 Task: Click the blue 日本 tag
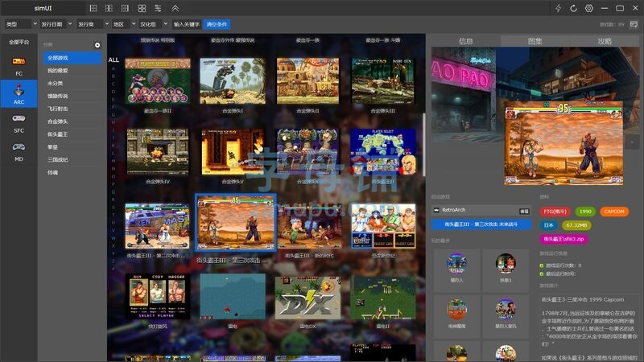549,225
